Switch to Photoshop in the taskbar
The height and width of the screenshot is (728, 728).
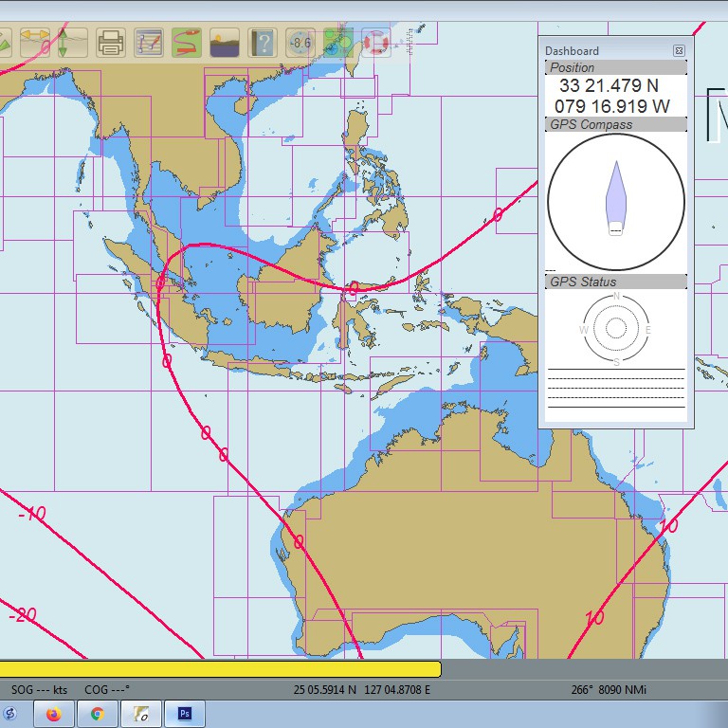click(x=185, y=714)
